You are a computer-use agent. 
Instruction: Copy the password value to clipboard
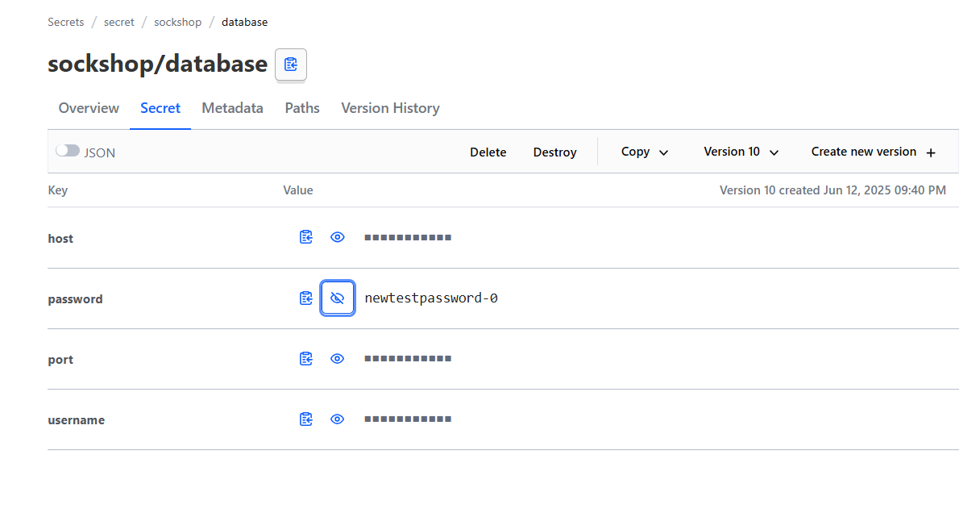(x=306, y=298)
